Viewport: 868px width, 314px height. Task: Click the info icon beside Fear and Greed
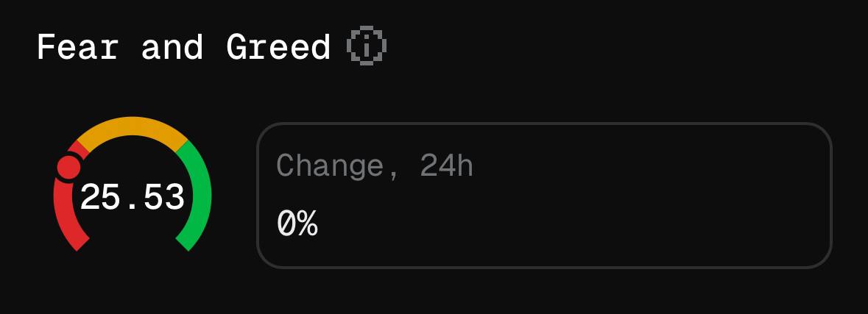pos(366,48)
